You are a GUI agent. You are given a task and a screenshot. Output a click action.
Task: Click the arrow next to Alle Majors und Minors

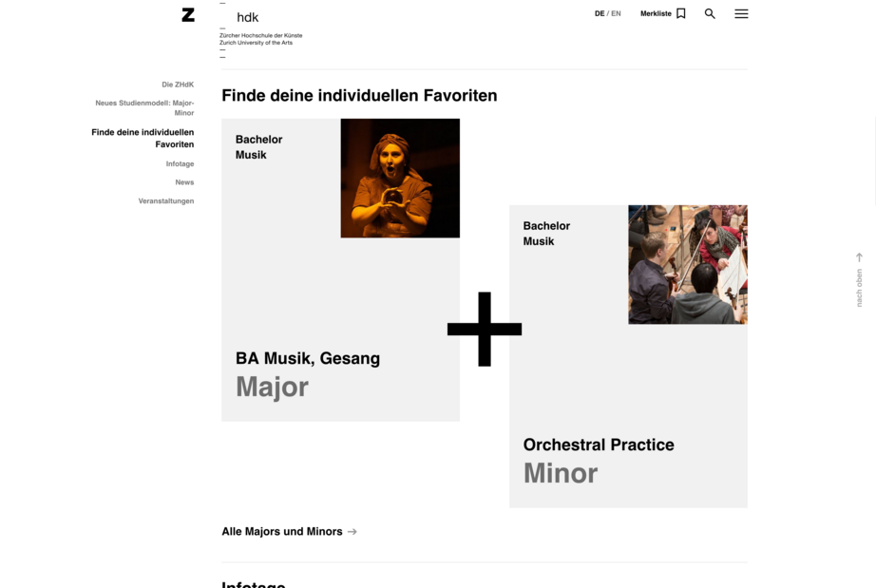[352, 532]
